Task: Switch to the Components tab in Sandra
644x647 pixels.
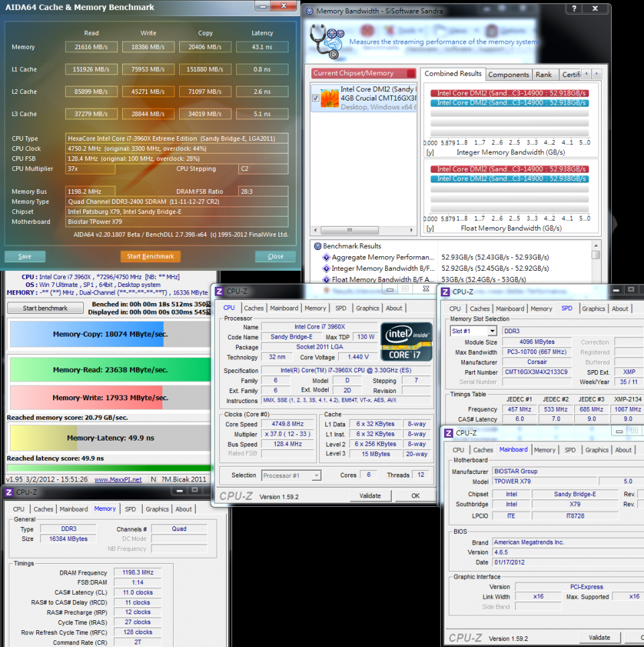Action: pyautogui.click(x=508, y=74)
